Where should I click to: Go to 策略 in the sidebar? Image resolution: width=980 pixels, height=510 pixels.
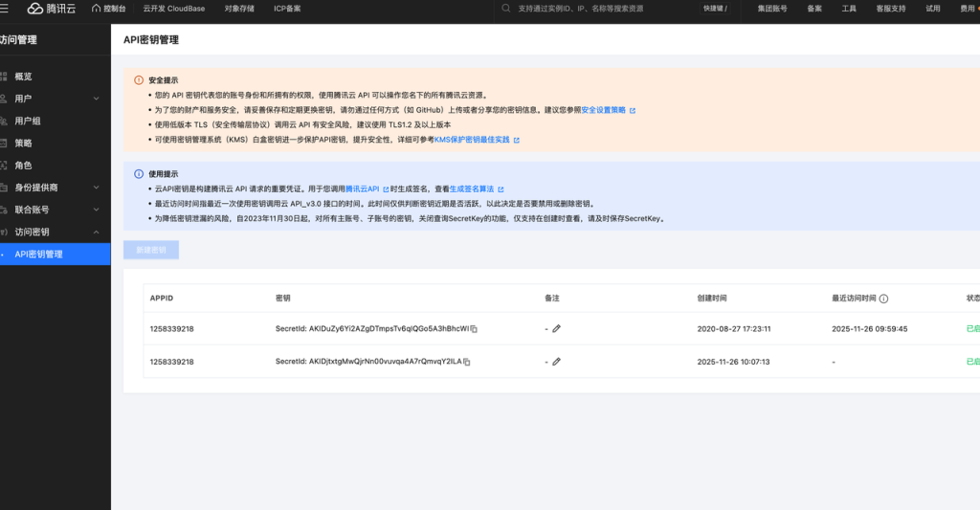[23, 143]
